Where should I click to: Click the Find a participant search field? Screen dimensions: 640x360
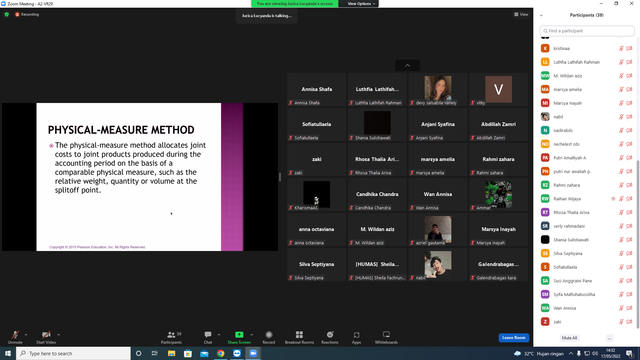pos(587,31)
